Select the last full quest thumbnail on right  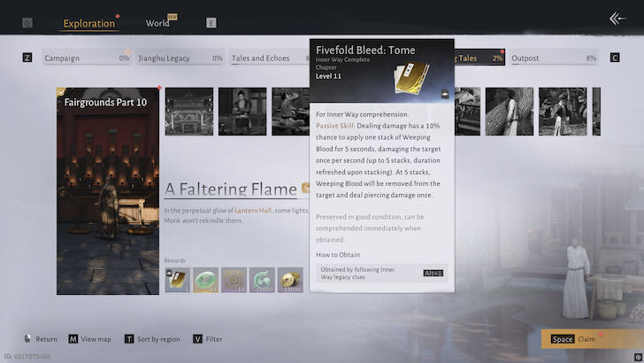(x=563, y=112)
